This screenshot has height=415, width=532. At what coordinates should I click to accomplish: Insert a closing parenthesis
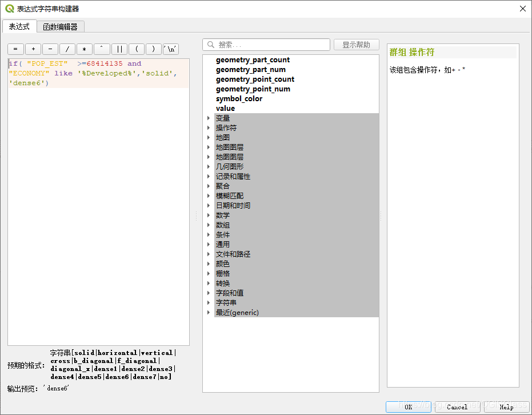(154, 49)
